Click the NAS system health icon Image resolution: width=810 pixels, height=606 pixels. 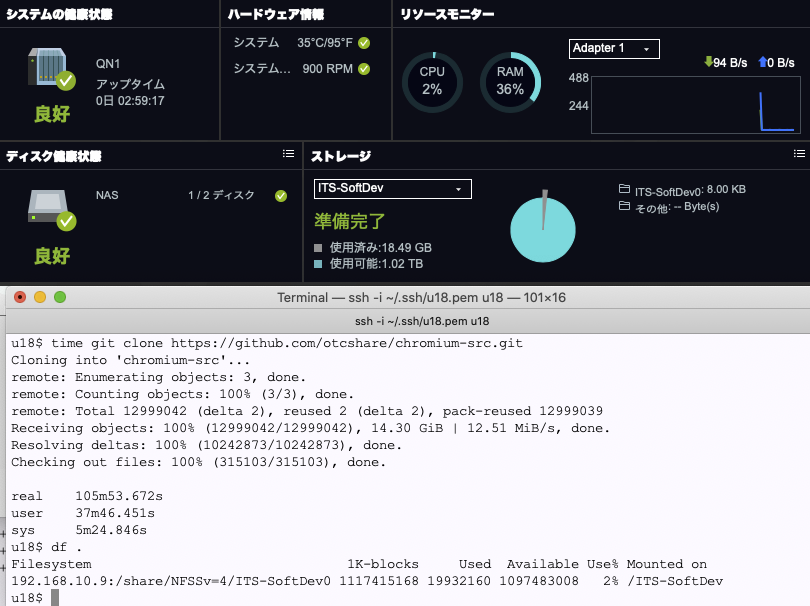click(x=50, y=70)
